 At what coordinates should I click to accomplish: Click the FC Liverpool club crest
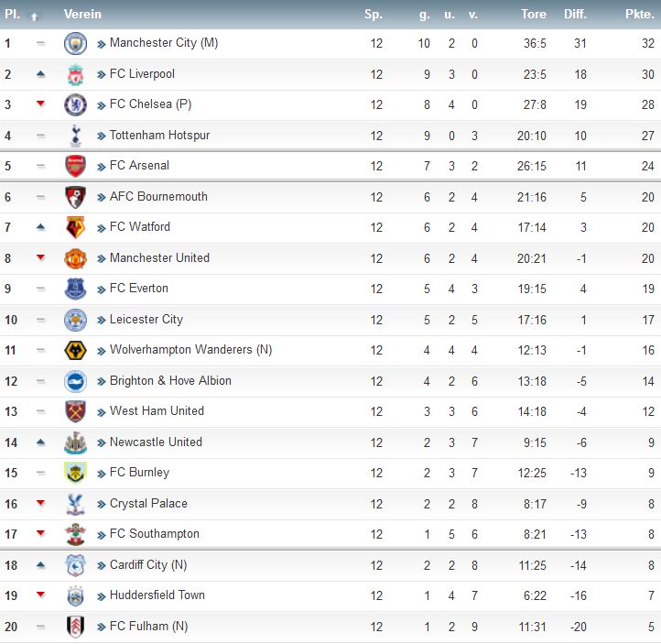(x=75, y=74)
